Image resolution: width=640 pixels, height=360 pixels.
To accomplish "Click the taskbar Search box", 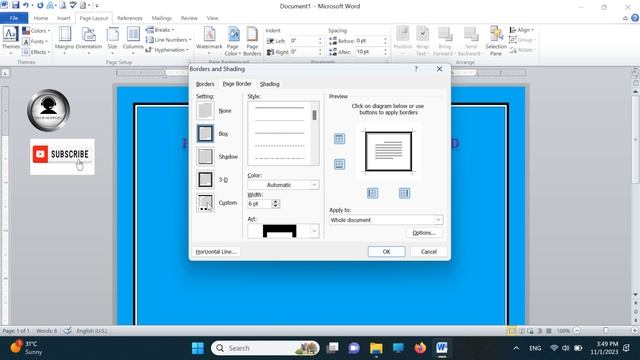I will [265, 348].
